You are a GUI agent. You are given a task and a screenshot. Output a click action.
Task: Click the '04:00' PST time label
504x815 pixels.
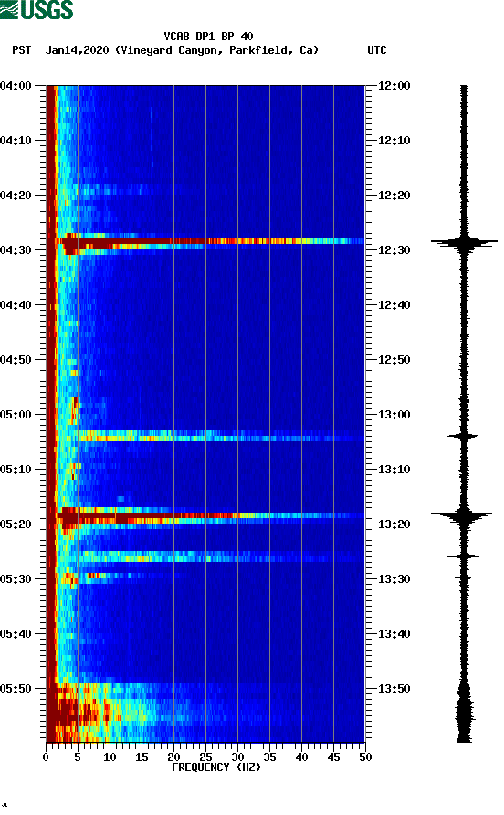point(16,86)
